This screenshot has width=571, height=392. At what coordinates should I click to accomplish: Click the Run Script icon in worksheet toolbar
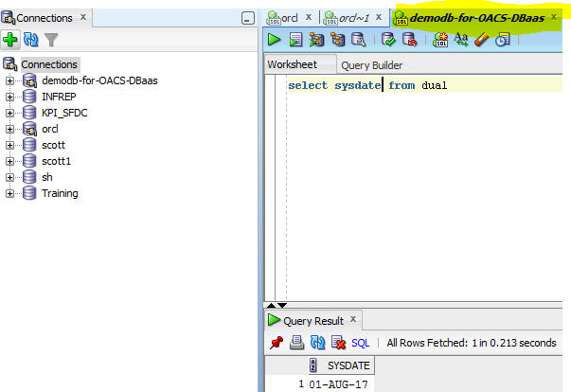295,40
